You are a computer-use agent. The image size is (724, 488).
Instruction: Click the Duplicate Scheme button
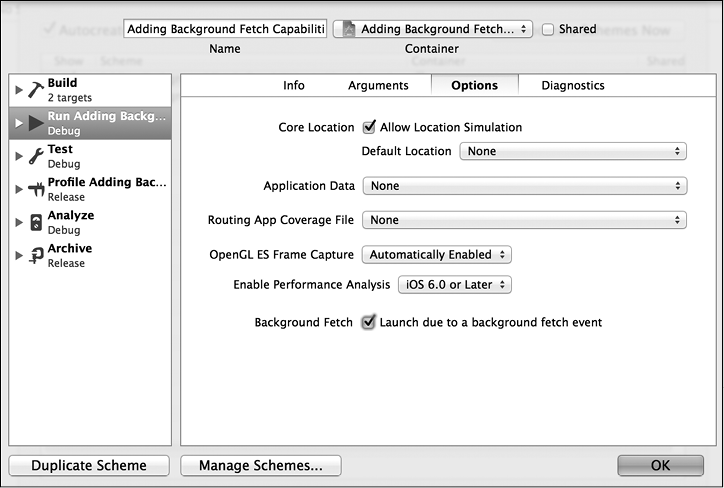tap(89, 465)
